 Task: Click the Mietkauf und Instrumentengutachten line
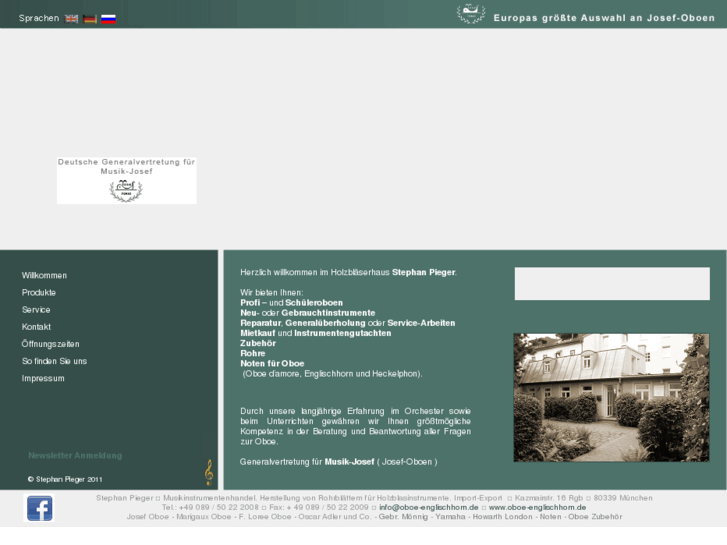coord(315,333)
